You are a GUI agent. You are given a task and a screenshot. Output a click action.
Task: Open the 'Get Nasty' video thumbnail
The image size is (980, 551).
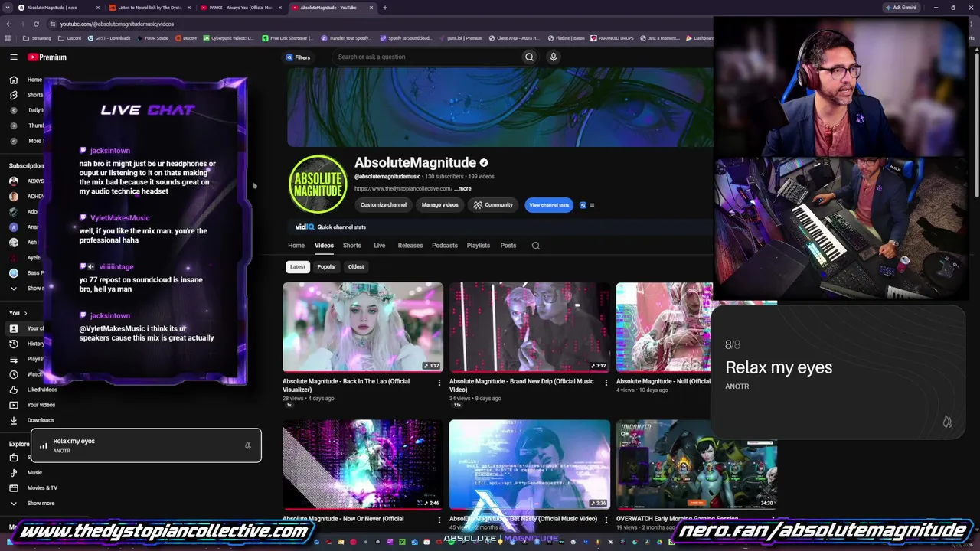530,465
